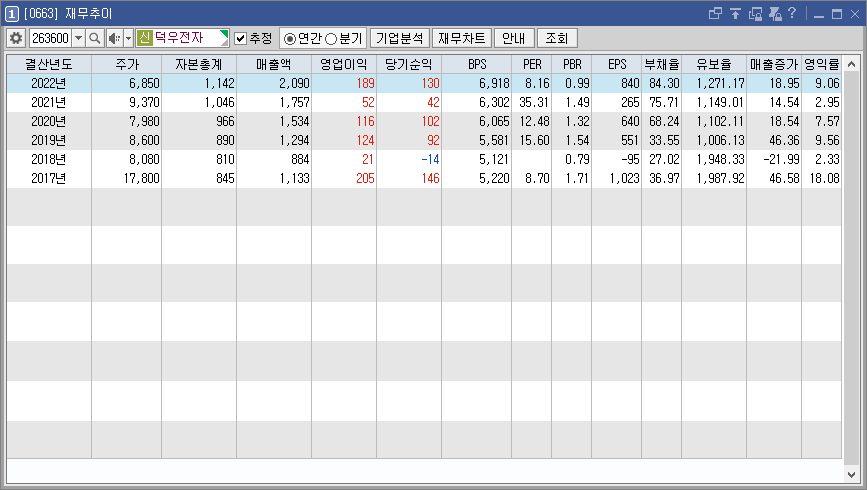Select the 2018년 row
The image size is (867, 490).
424,159
